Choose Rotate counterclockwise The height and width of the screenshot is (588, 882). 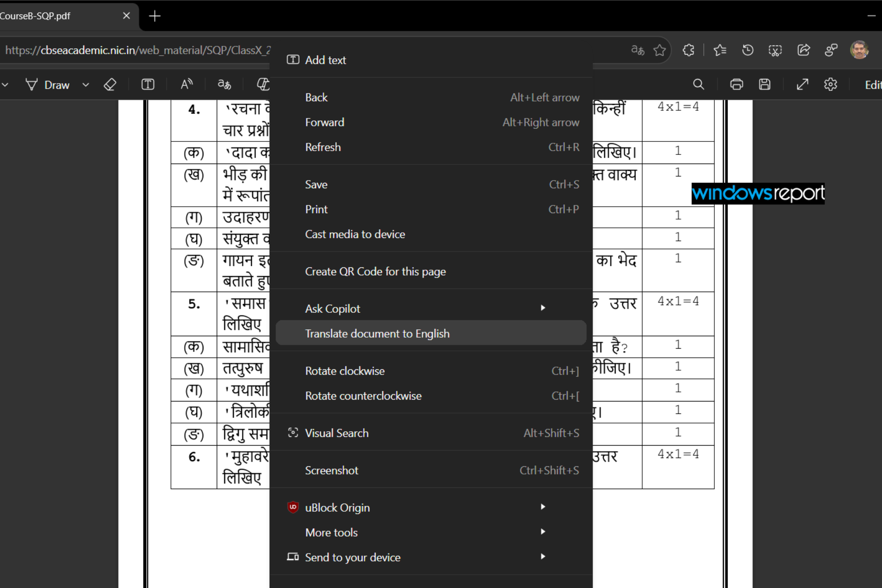coord(431,396)
